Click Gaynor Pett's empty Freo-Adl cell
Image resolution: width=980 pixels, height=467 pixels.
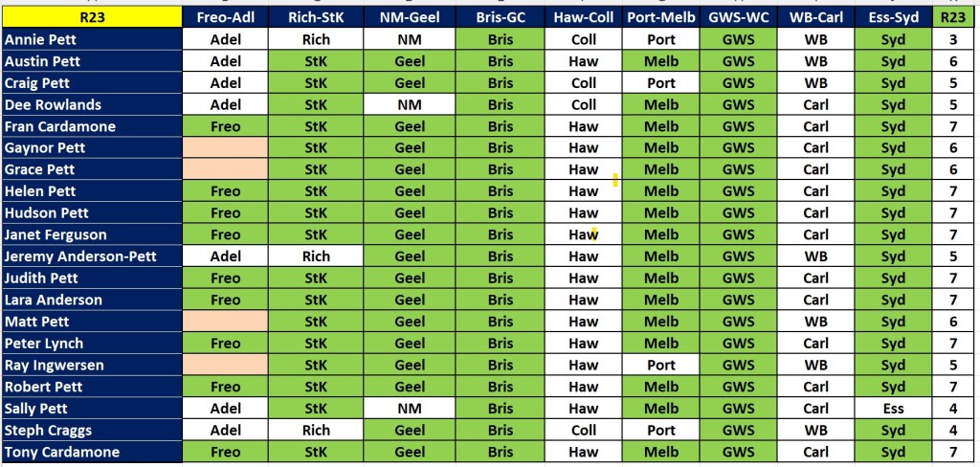[x=225, y=148]
